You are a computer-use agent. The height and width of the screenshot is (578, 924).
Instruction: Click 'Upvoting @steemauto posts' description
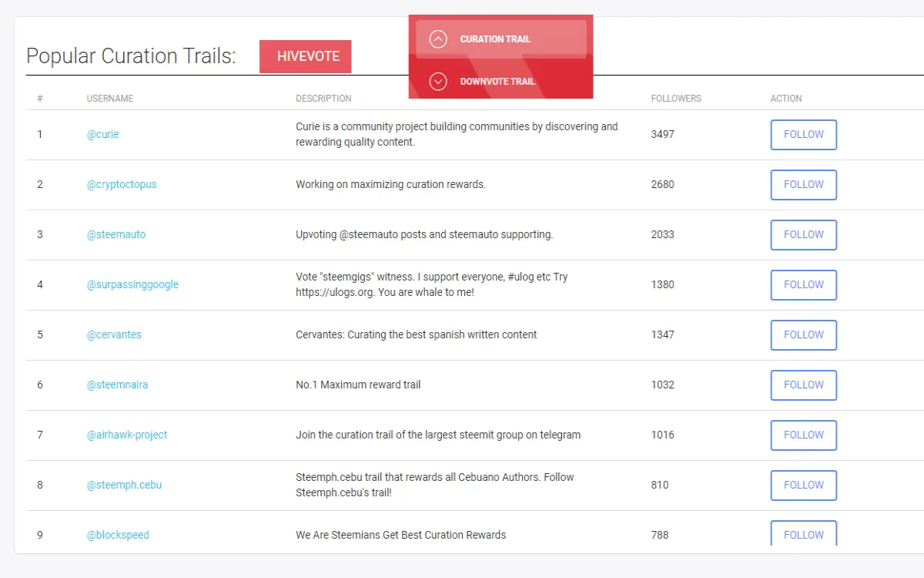pyautogui.click(x=424, y=234)
